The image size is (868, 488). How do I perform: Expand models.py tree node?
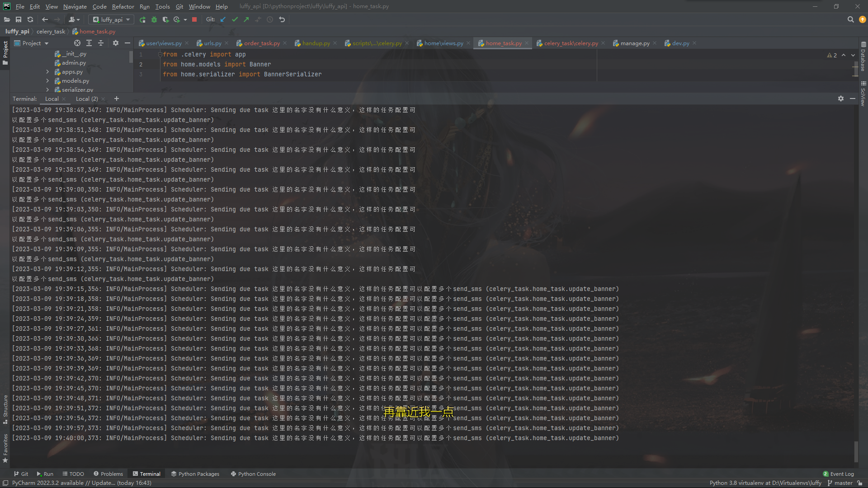(x=47, y=81)
